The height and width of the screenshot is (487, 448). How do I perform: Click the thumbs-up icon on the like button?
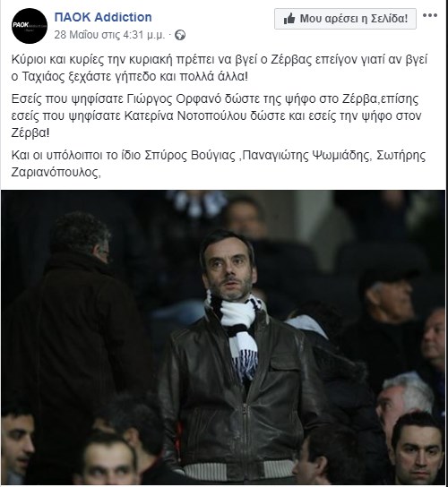pyautogui.click(x=289, y=19)
